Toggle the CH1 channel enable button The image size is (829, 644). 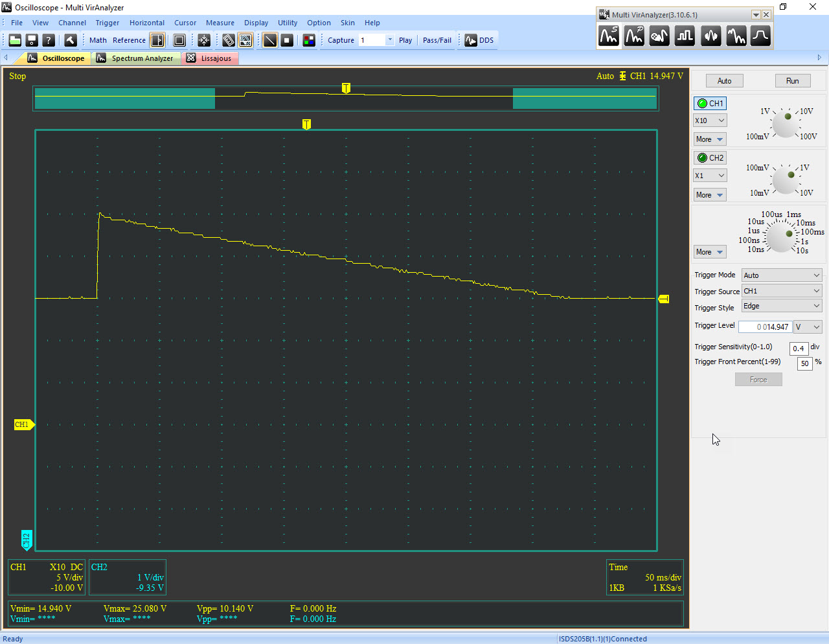coord(710,103)
